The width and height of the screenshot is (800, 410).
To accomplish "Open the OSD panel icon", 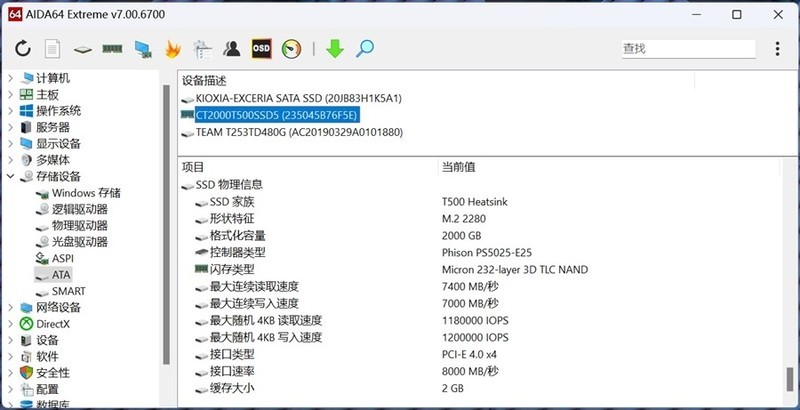I will (261, 49).
